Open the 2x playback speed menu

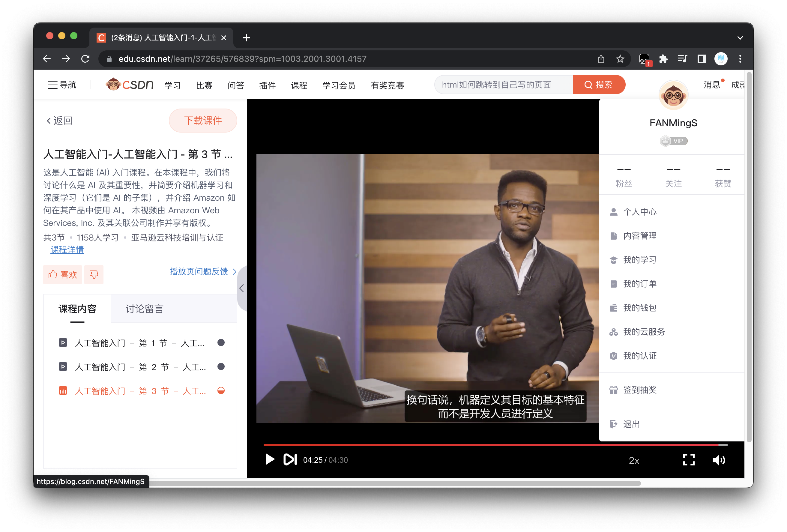click(634, 461)
